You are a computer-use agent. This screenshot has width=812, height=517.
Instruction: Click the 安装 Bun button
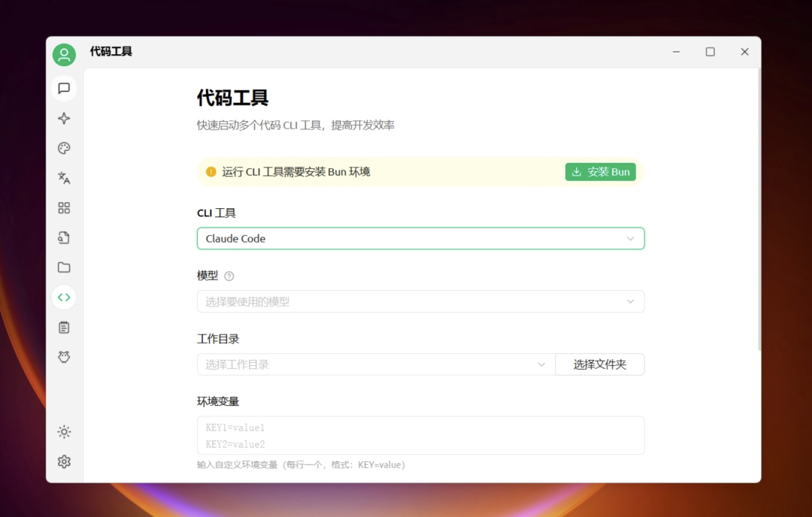600,172
